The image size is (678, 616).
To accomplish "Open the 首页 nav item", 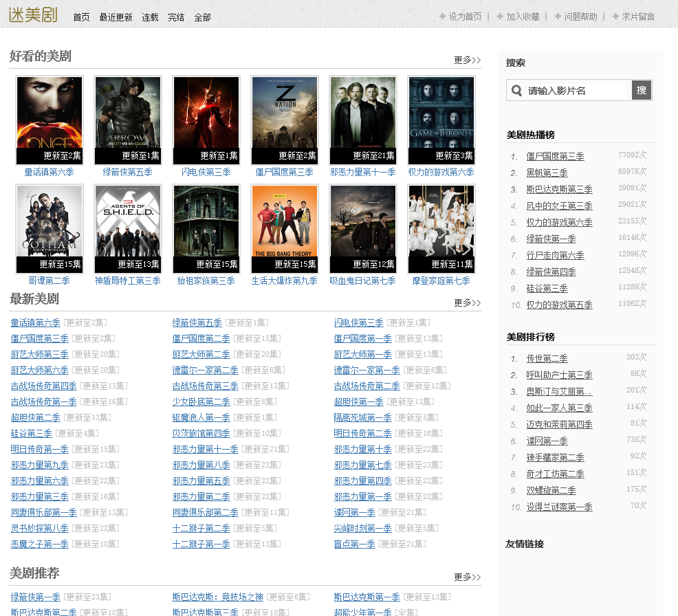I will tap(81, 17).
